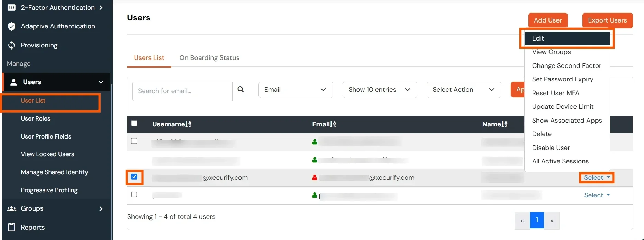The height and width of the screenshot is (240, 644).
Task: Sort by Username column sort icon
Action: [188, 124]
